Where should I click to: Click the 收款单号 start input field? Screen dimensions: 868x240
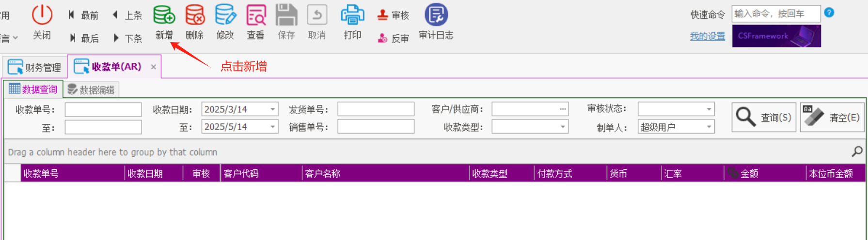[103, 109]
